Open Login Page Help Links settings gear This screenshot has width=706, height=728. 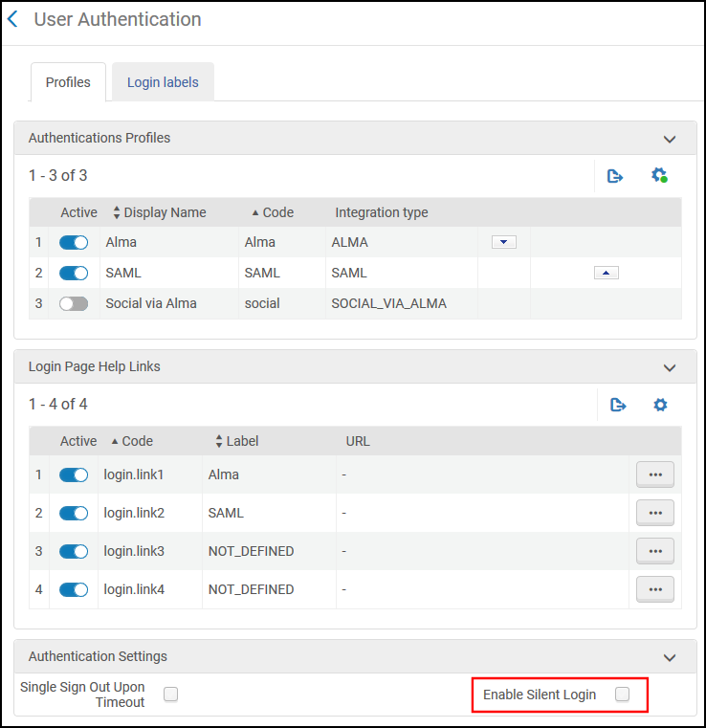pyautogui.click(x=660, y=405)
